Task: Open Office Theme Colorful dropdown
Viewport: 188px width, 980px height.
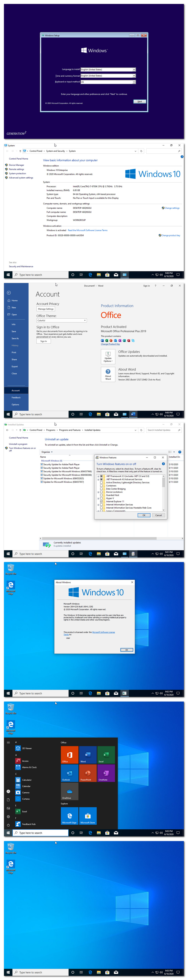Action: (x=62, y=320)
